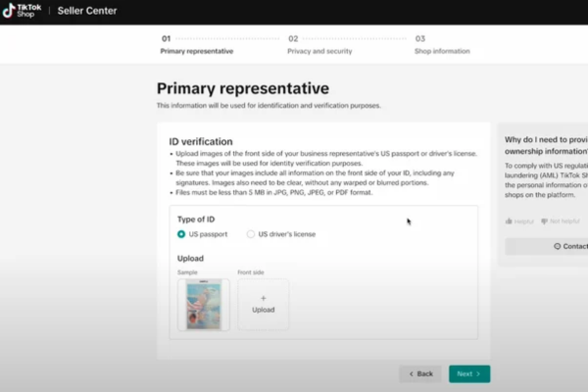
Task: Click the Upload front side area
Action: pos(264,304)
